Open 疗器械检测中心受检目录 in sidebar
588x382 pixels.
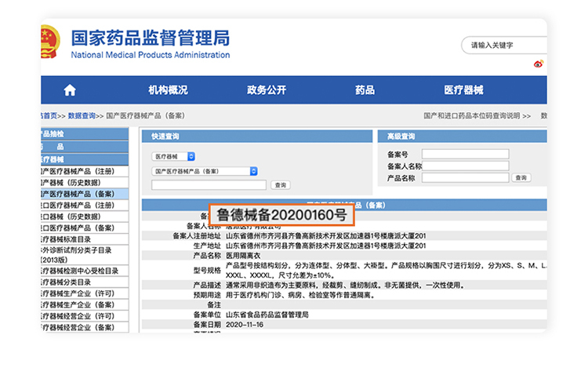[85, 271]
